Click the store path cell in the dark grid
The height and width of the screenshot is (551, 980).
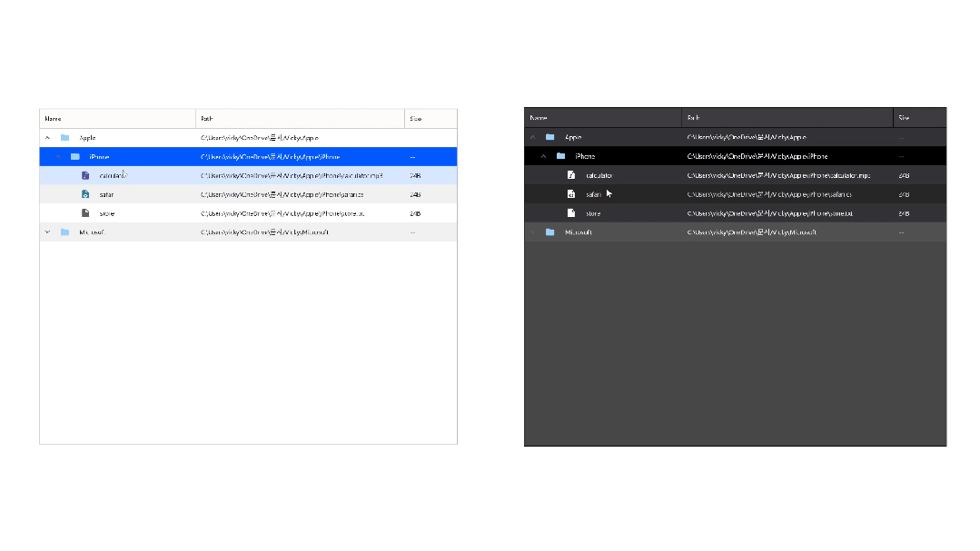pyautogui.click(x=787, y=213)
